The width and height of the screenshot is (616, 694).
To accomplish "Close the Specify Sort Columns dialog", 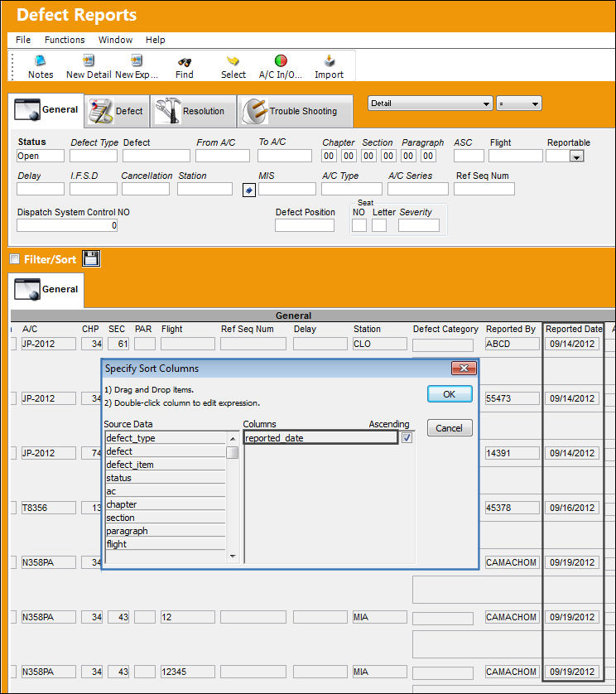I will [464, 368].
